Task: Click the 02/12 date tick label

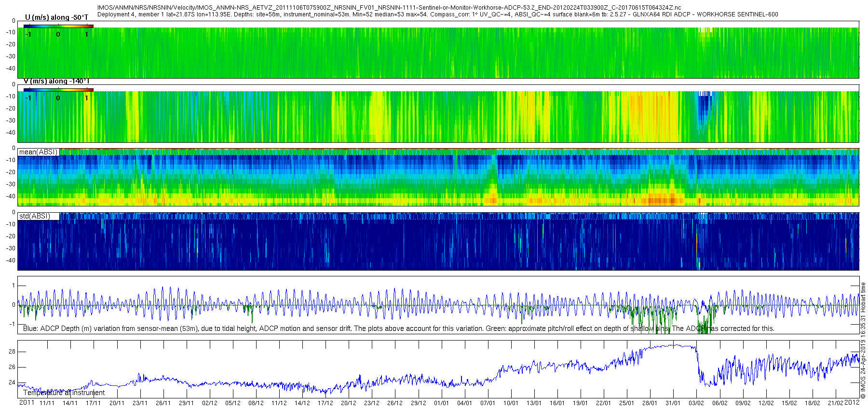Action: tap(209, 403)
